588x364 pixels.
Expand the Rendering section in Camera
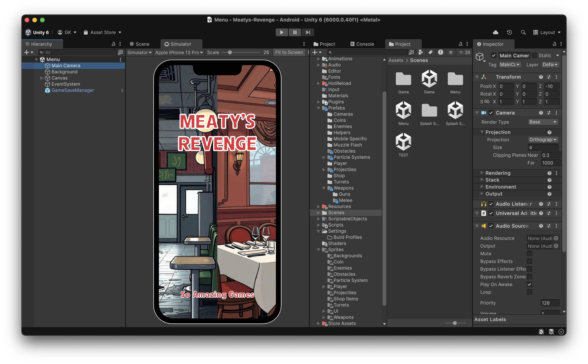482,173
